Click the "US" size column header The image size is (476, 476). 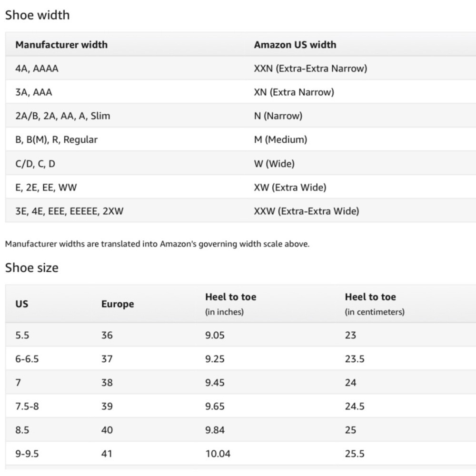pyautogui.click(x=21, y=304)
